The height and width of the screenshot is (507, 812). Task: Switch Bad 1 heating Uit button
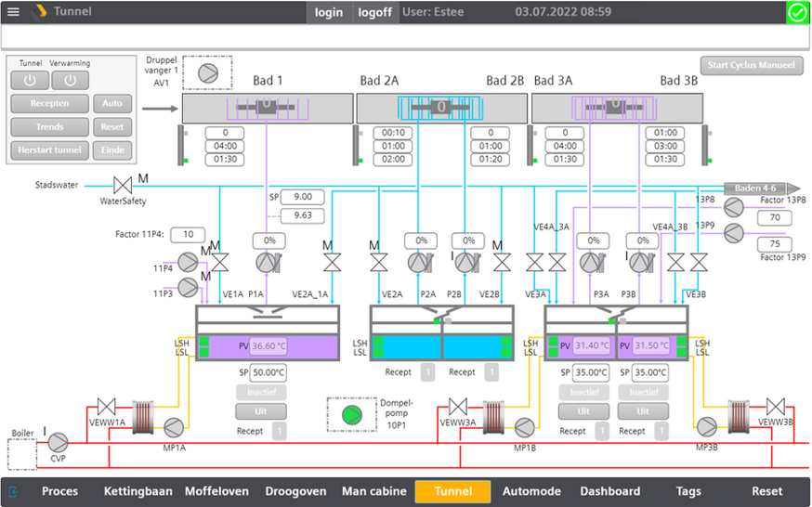click(261, 411)
